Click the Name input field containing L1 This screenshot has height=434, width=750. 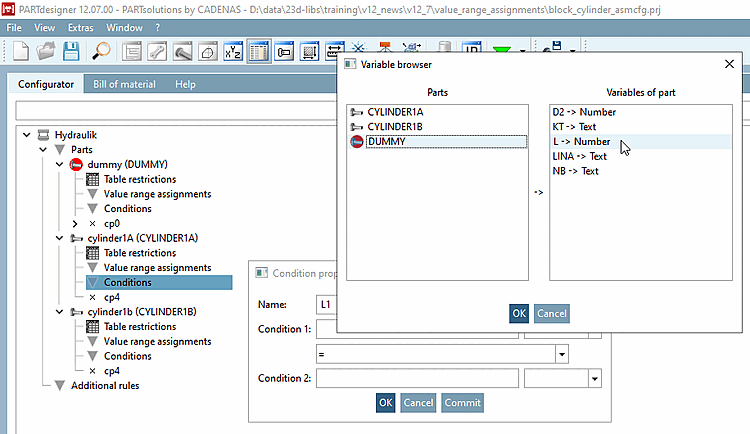click(327, 305)
